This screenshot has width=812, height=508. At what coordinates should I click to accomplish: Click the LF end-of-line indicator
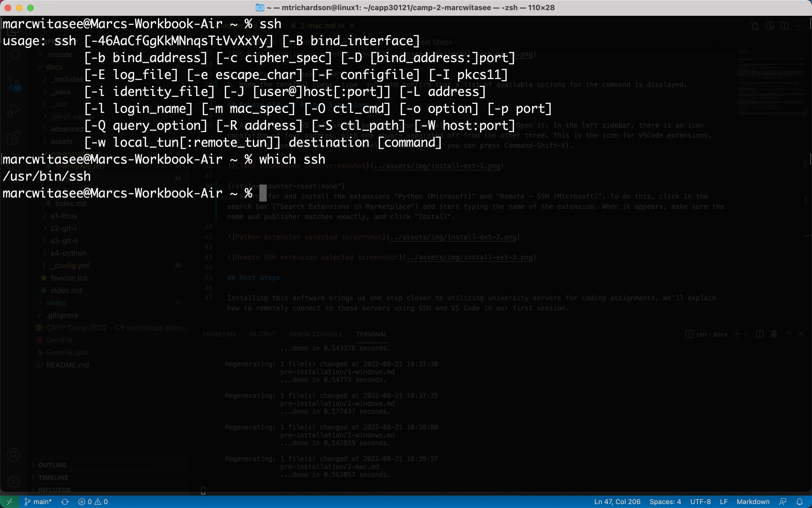coord(723,502)
